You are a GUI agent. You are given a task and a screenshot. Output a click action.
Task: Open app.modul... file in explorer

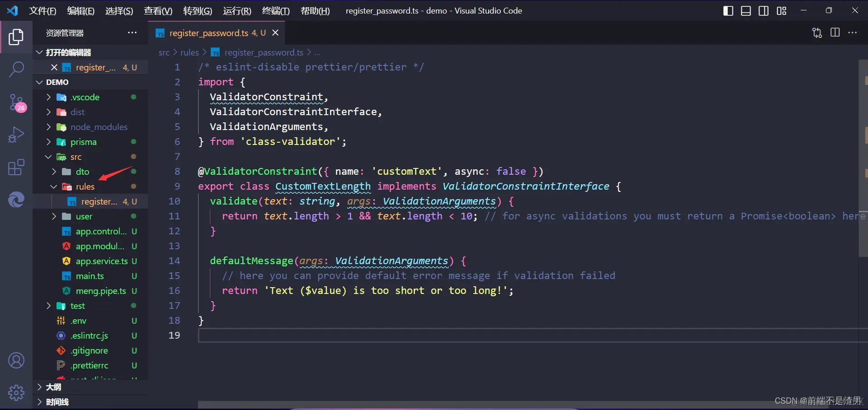90,246
